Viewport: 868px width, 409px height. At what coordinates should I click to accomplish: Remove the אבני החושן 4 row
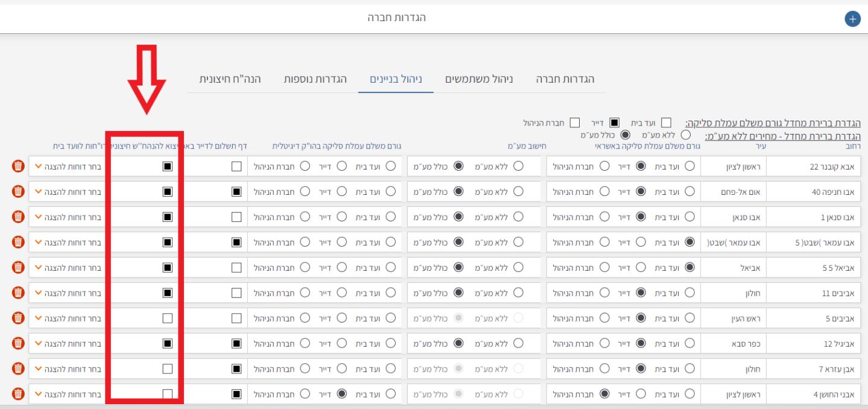(18, 394)
